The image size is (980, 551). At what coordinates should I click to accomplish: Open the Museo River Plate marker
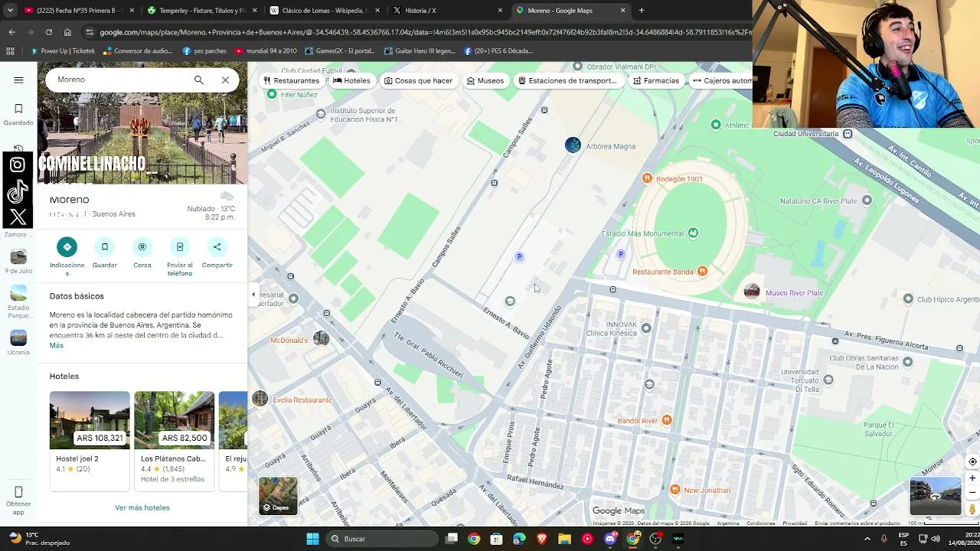752,292
